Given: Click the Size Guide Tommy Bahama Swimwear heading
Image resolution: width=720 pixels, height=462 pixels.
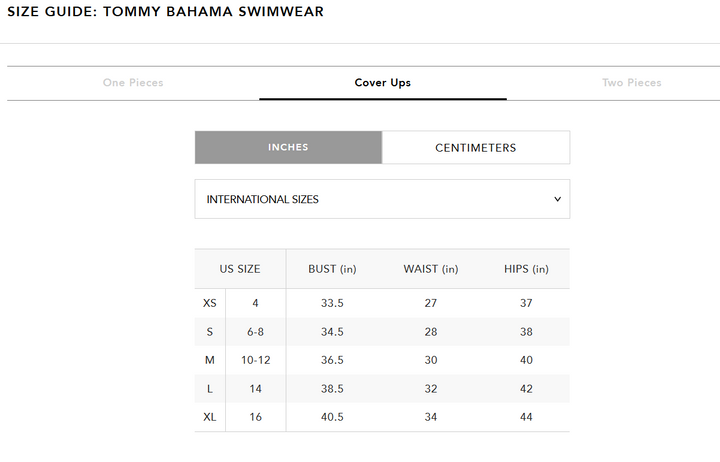Looking at the screenshot, I should click(166, 12).
